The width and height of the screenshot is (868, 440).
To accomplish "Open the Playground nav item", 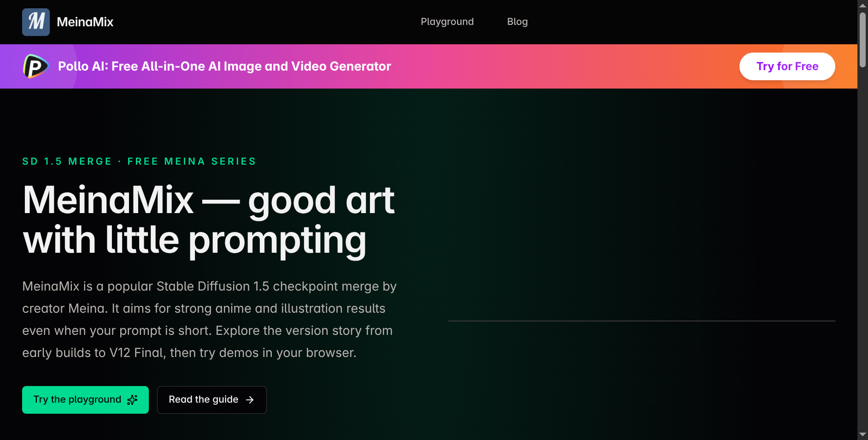I will 447,22.
